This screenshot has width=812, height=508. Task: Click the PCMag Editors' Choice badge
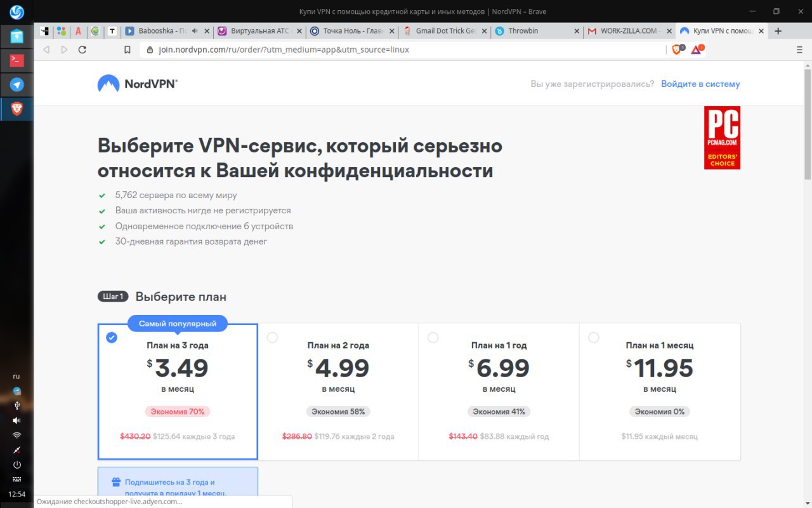[722, 138]
